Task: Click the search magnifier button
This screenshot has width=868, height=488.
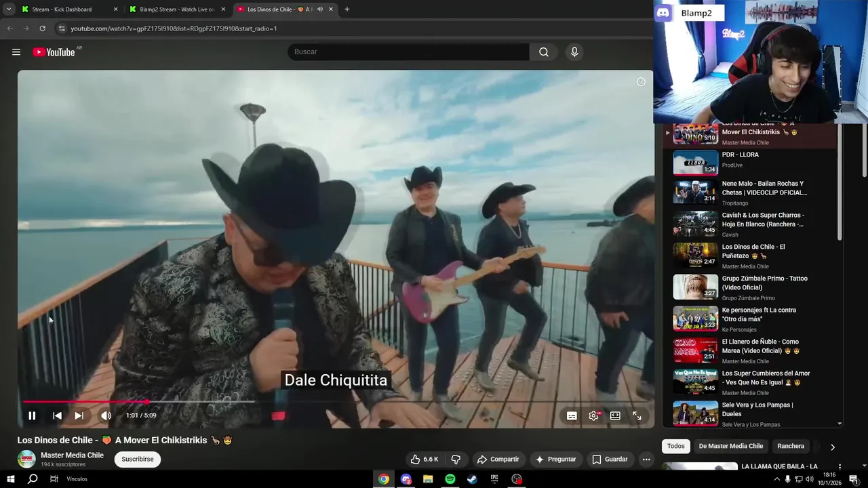Action: (x=544, y=52)
